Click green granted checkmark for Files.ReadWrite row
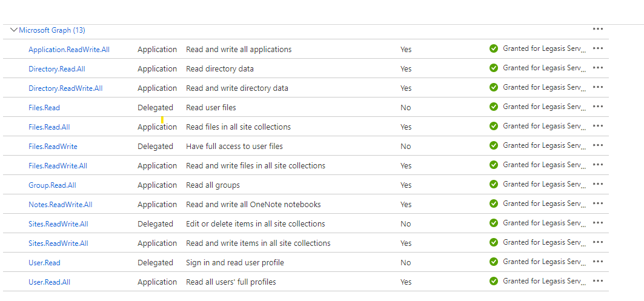 [x=494, y=145]
